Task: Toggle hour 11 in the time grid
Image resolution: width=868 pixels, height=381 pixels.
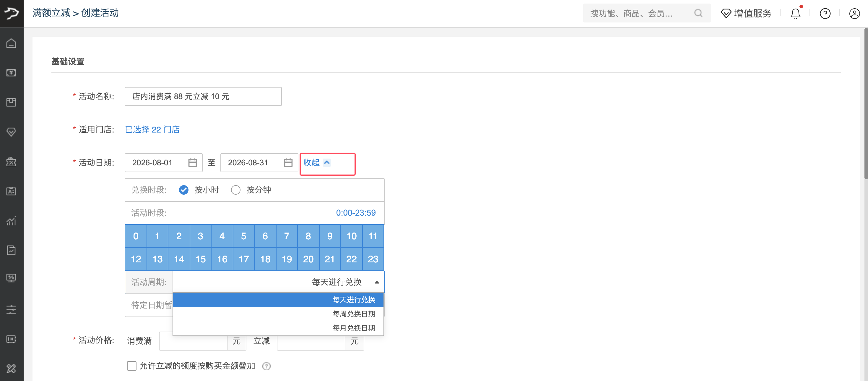Action: [373, 236]
